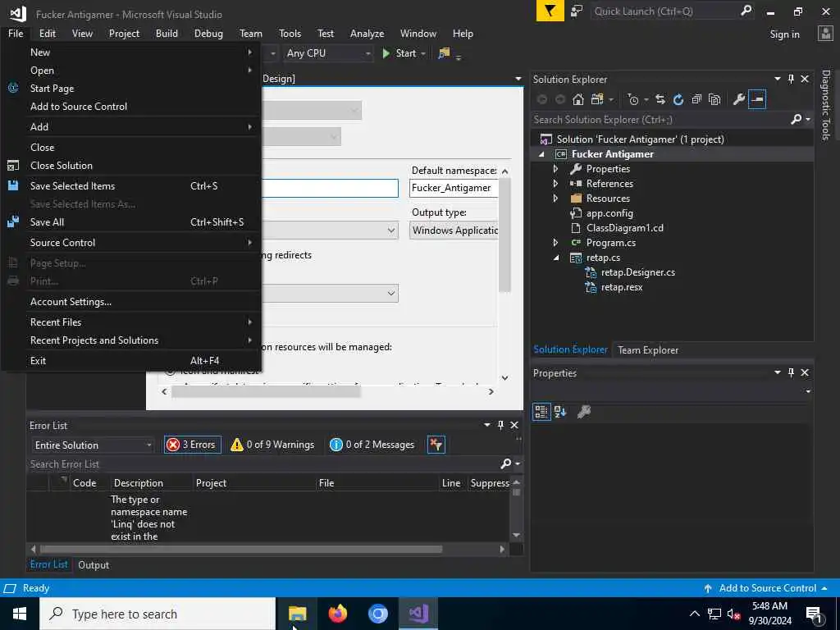
Task: Pin the Properties panel
Action: (x=792, y=373)
